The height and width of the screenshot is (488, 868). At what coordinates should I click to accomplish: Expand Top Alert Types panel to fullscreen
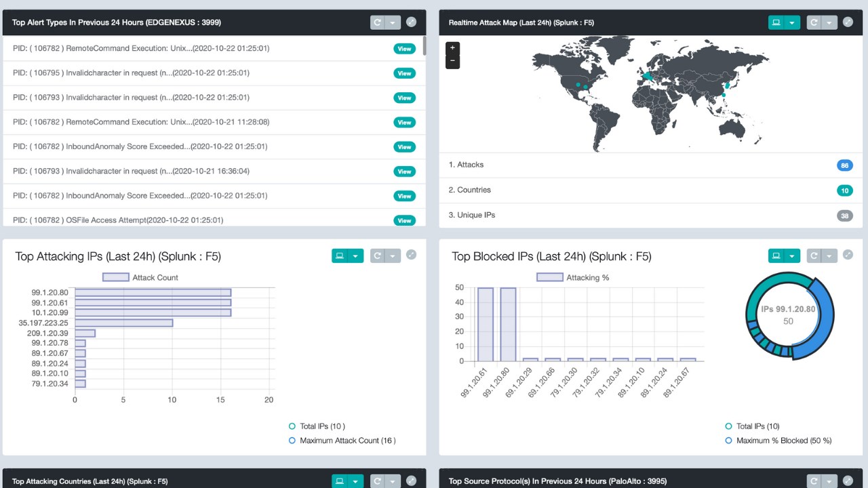[x=411, y=22]
